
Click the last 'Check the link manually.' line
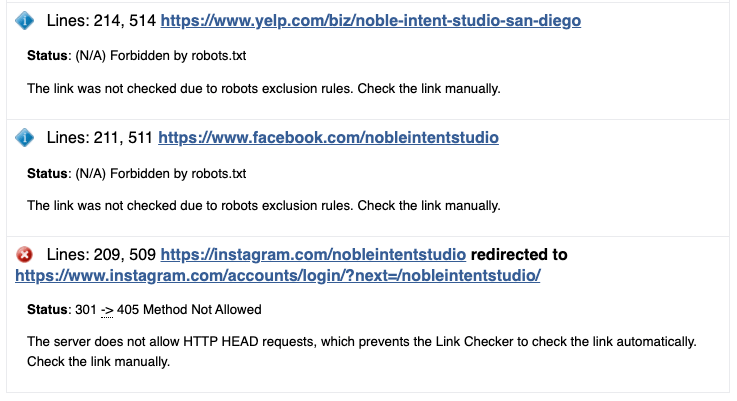coord(98,361)
